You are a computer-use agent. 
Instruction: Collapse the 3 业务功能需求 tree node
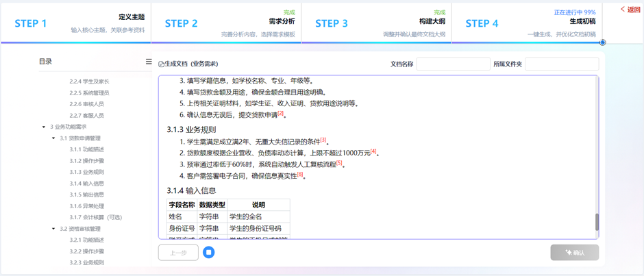click(x=44, y=127)
